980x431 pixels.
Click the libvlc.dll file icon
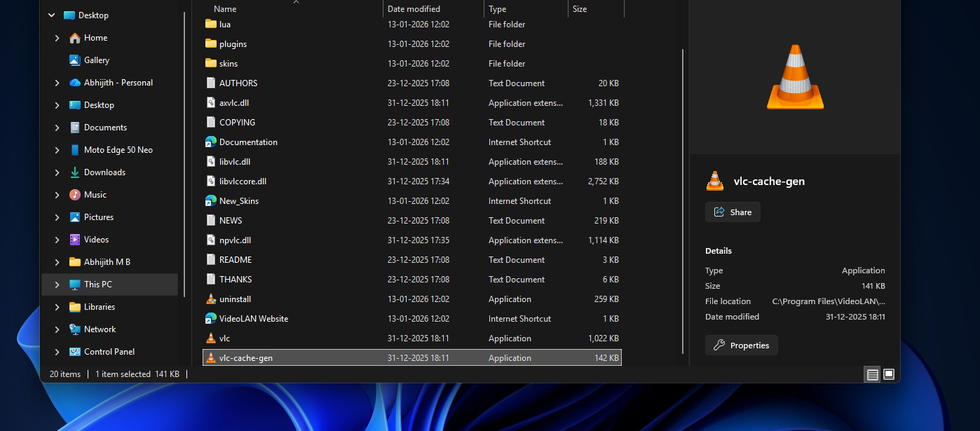pyautogui.click(x=211, y=161)
